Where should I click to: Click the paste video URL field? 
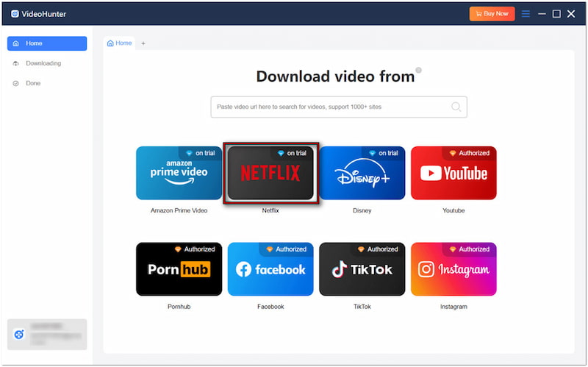(x=331, y=107)
